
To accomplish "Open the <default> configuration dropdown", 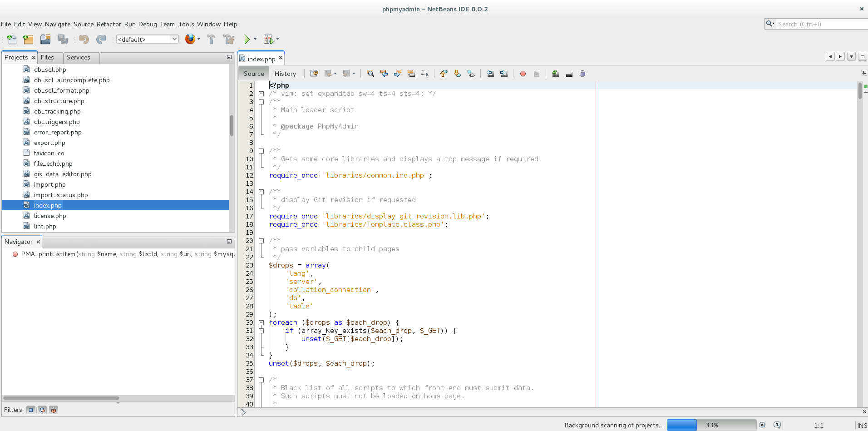I will [148, 40].
